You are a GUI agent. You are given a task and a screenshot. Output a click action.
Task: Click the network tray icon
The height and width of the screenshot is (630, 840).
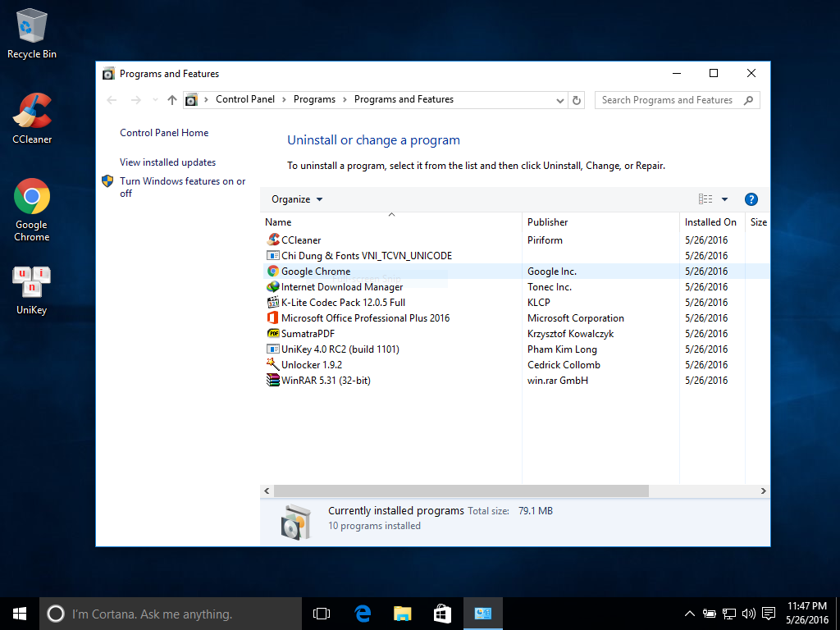click(x=729, y=614)
